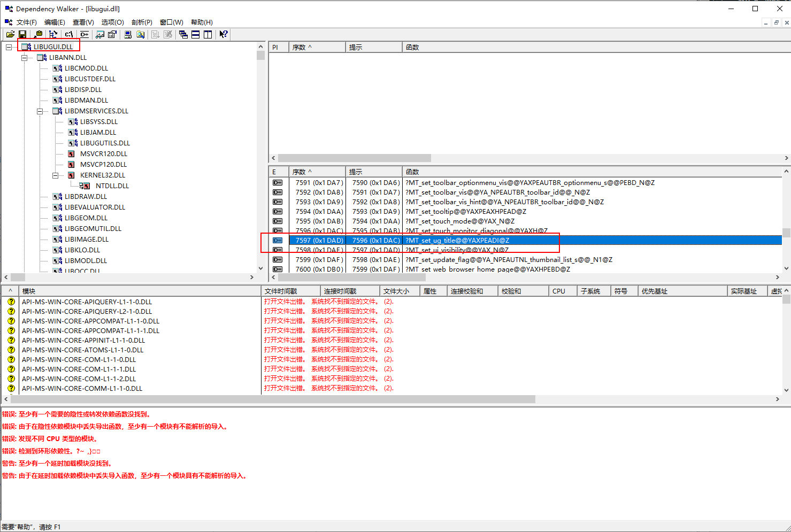The width and height of the screenshot is (791, 532).
Task: Select API-MS-WIN-CORE-COM-L1-1-2.DLL in module list
Action: pyautogui.click(x=79, y=379)
